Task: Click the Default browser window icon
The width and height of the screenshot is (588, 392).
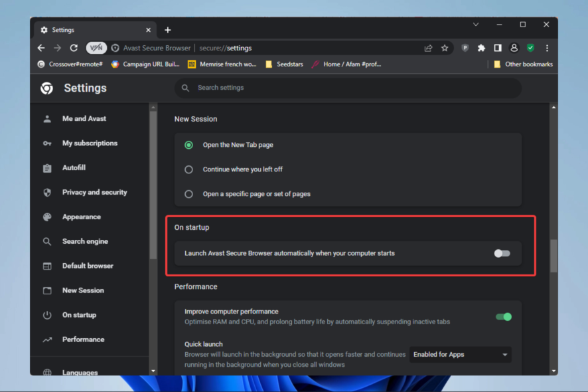Action: coord(47,266)
